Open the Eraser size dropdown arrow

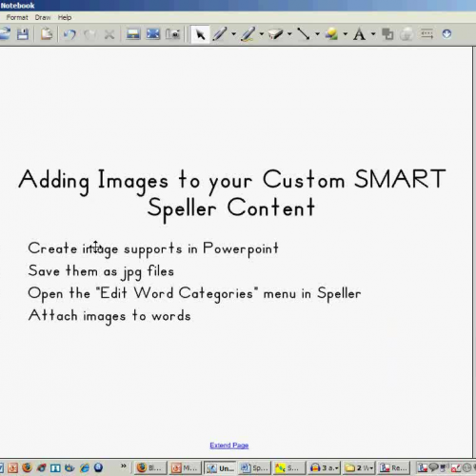(289, 34)
